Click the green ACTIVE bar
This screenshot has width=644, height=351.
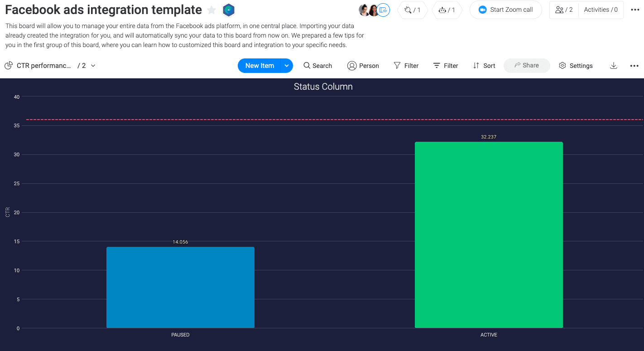tap(489, 235)
